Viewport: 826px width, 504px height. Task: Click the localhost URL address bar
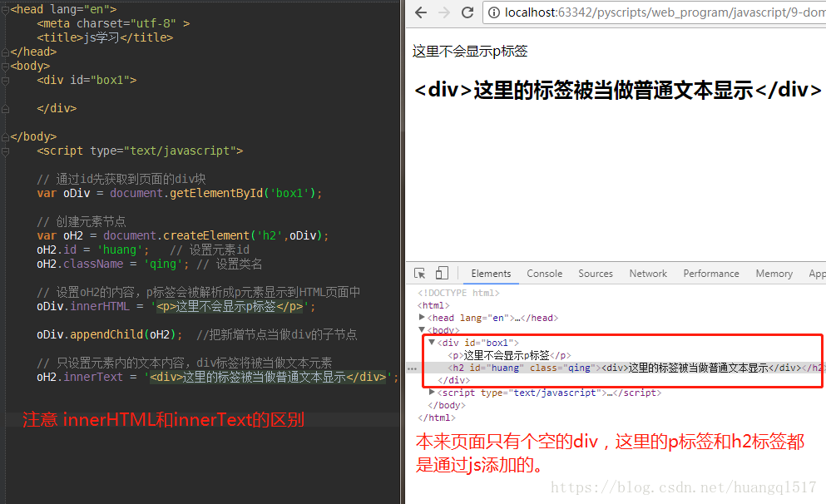coord(655,12)
